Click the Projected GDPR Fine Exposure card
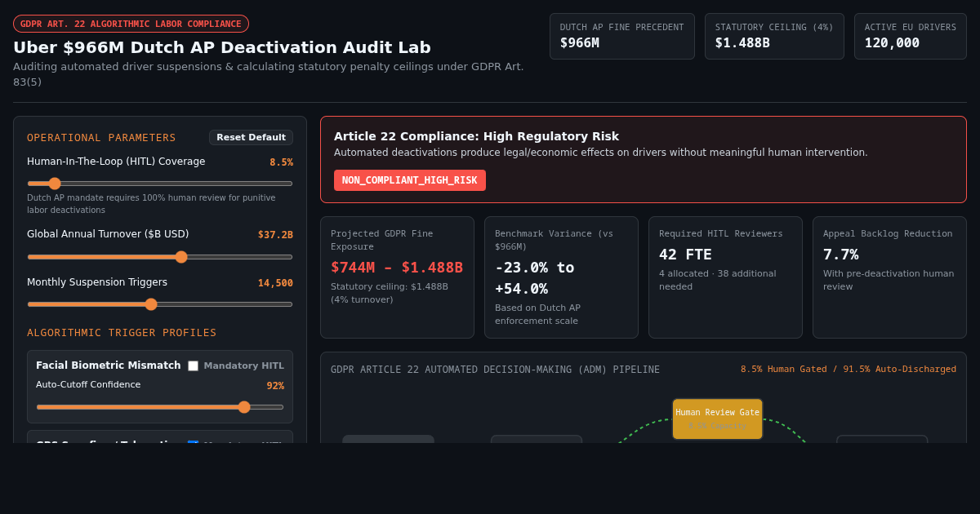The width and height of the screenshot is (980, 514). click(397, 277)
